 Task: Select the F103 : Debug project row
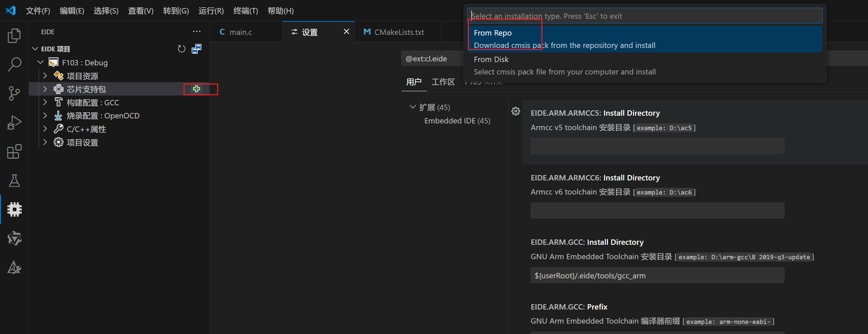[119, 62]
